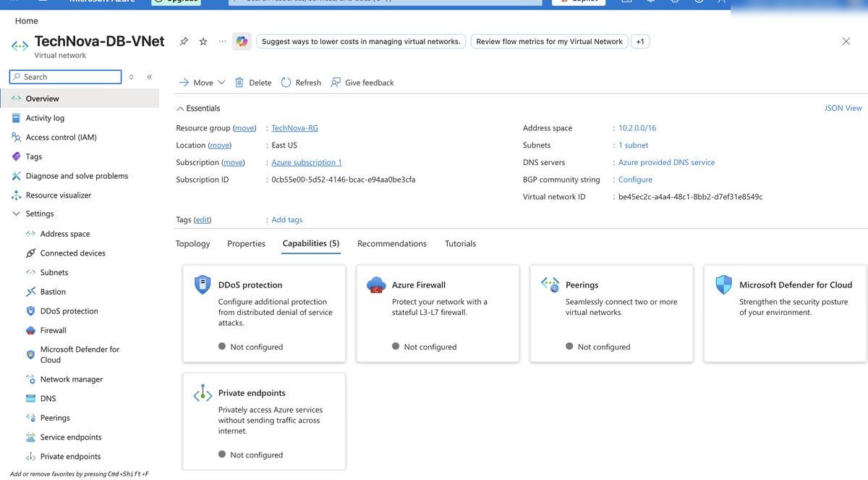Click the Resource visualizer icon
The height and width of the screenshot is (480, 868).
click(x=16, y=195)
